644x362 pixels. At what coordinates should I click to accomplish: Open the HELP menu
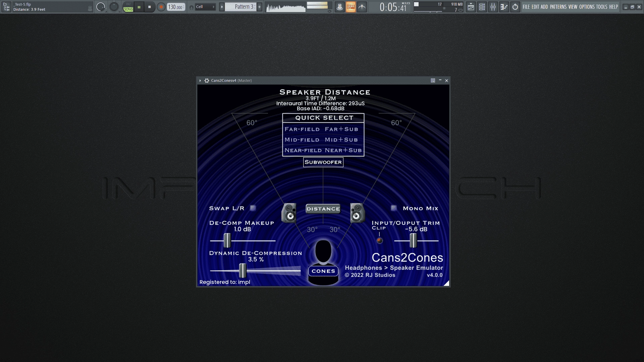[613, 7]
